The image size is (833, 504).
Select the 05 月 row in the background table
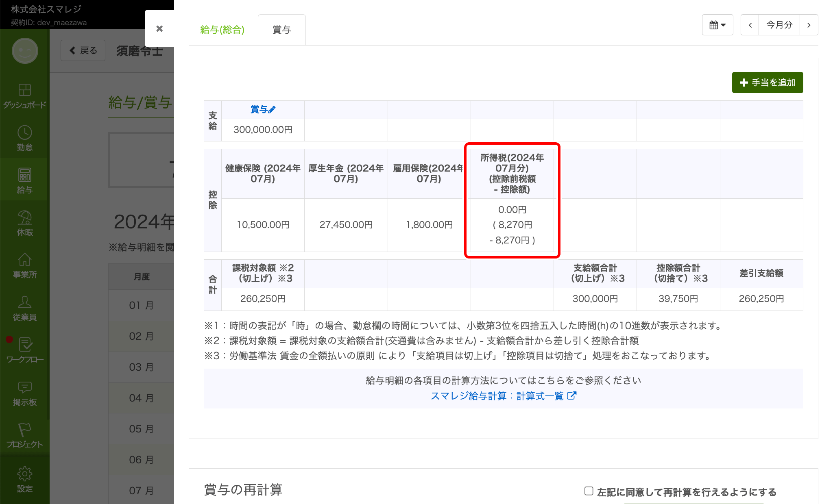click(141, 429)
